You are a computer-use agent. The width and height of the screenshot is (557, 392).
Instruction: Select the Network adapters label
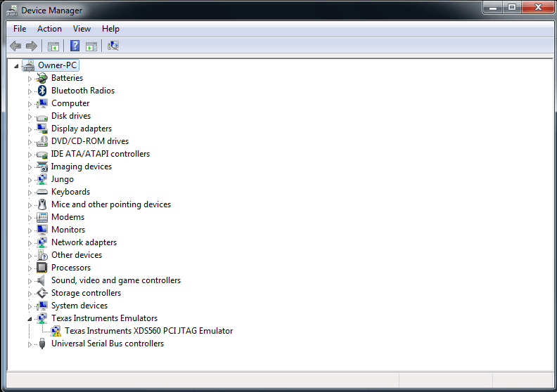click(84, 242)
